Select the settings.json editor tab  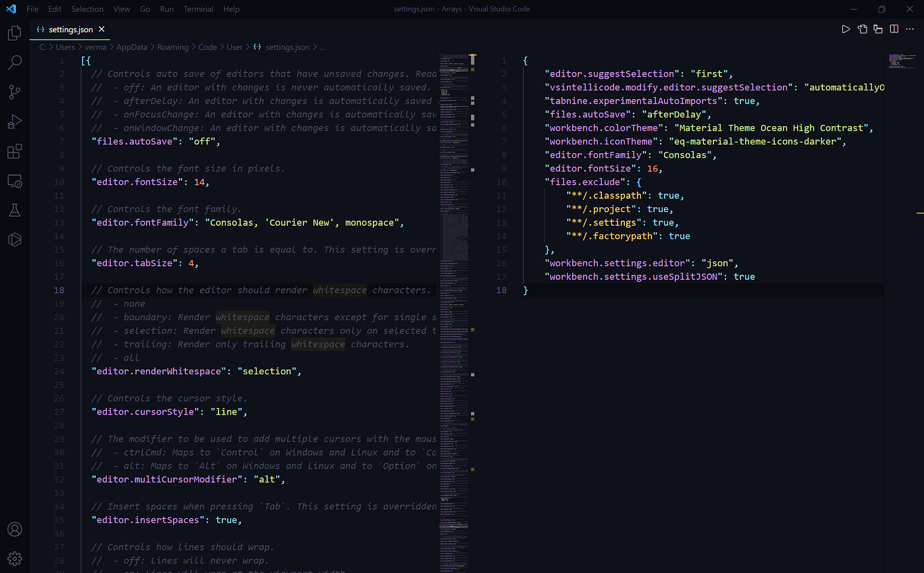coord(70,30)
